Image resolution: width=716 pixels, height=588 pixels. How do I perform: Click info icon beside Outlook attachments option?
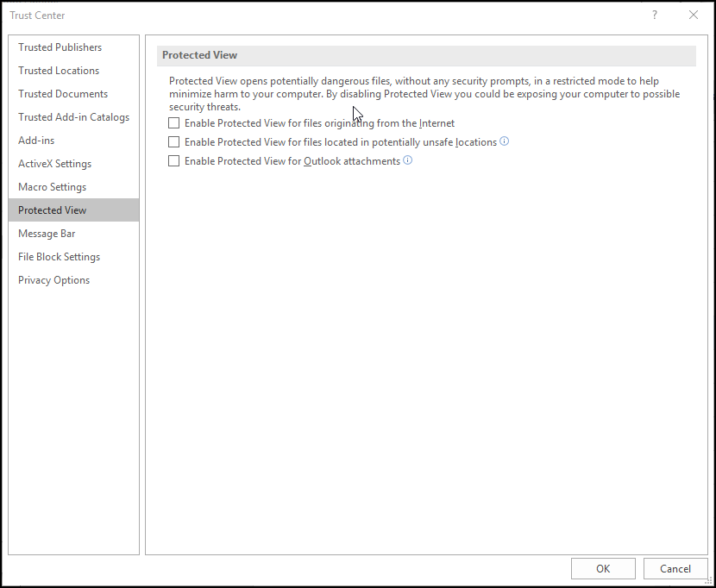[408, 160]
